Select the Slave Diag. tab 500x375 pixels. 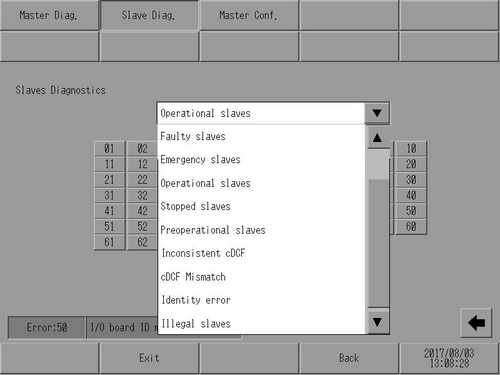149,15
